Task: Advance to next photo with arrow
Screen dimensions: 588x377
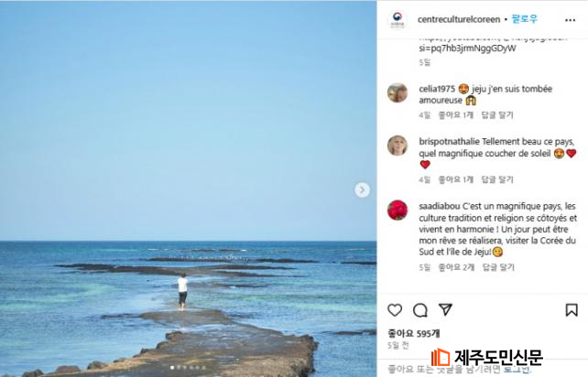Action: click(x=362, y=190)
